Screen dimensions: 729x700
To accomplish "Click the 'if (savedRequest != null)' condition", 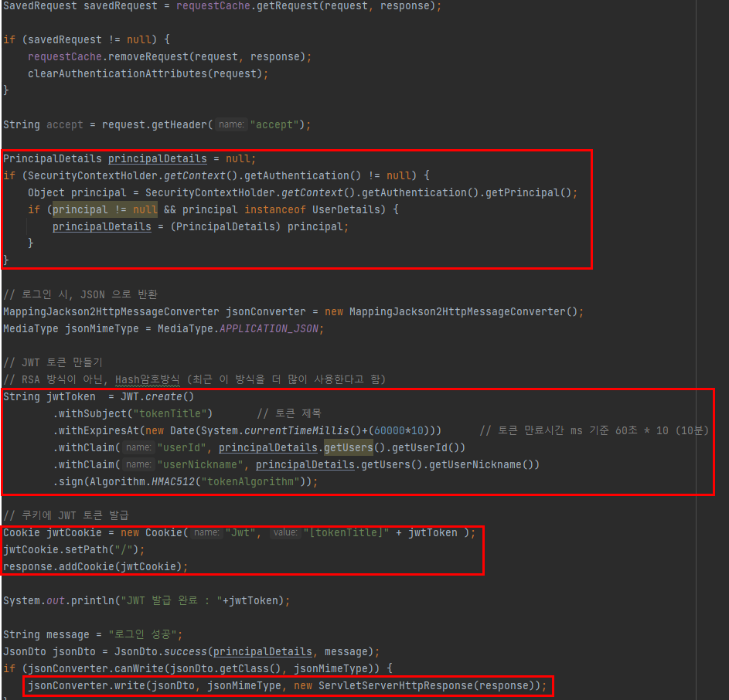I will 87,40.
